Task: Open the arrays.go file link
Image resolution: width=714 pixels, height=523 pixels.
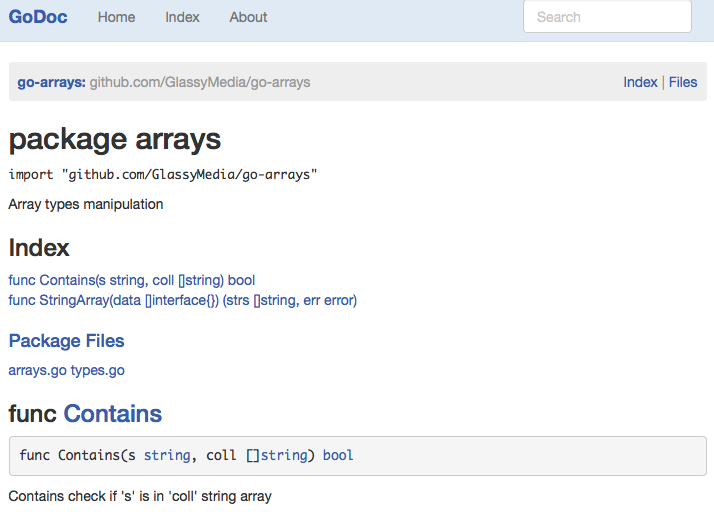Action: pos(37,371)
